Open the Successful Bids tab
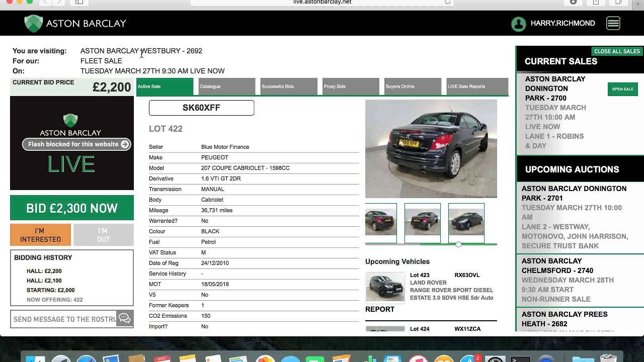The width and height of the screenshot is (644, 362). click(x=289, y=86)
